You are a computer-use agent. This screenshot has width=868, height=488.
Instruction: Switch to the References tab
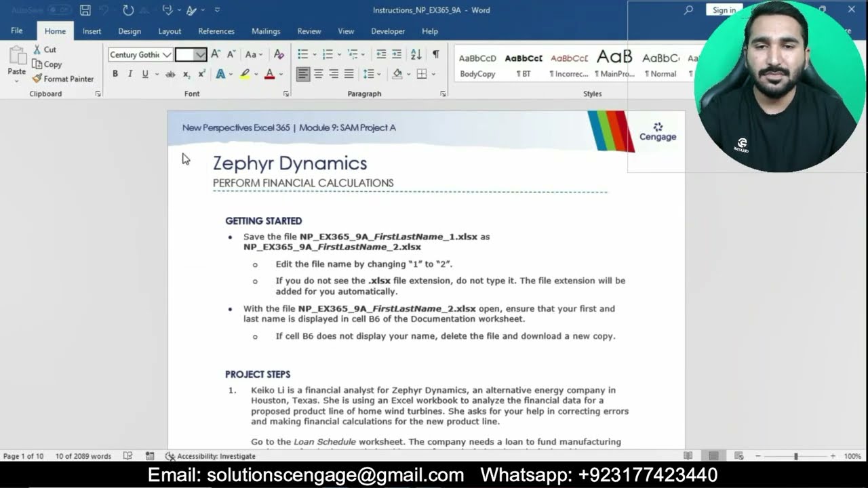coord(216,31)
